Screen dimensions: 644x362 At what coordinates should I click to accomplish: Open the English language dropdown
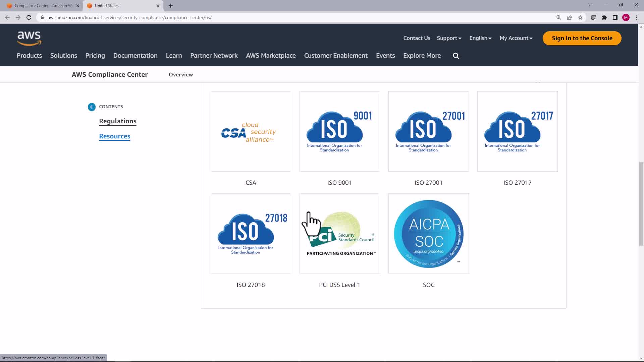[x=480, y=38]
